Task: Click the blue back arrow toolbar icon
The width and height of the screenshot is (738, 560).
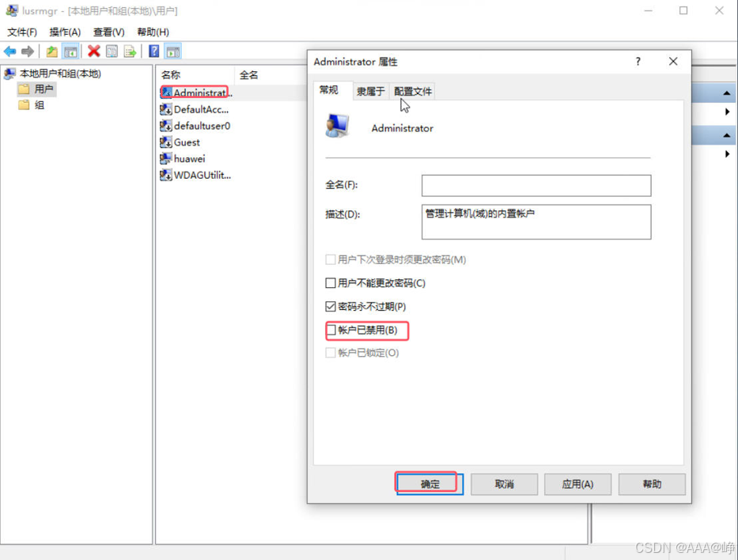Action: pos(9,51)
